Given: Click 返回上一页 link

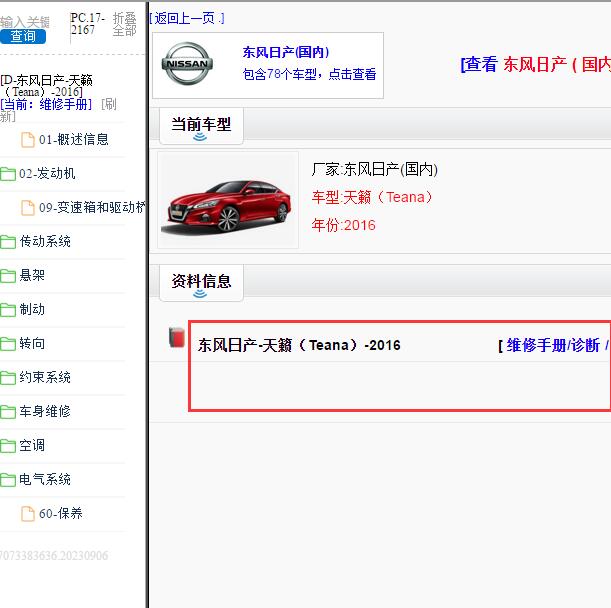Looking at the screenshot, I should coord(187,18).
